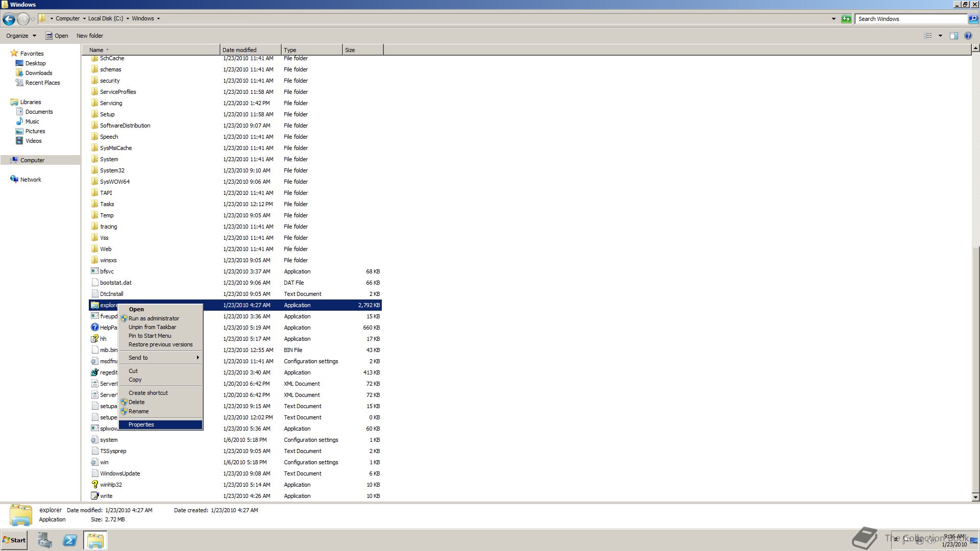Choose Rename in the context menu
The width and height of the screenshot is (980, 551).
click(160, 411)
